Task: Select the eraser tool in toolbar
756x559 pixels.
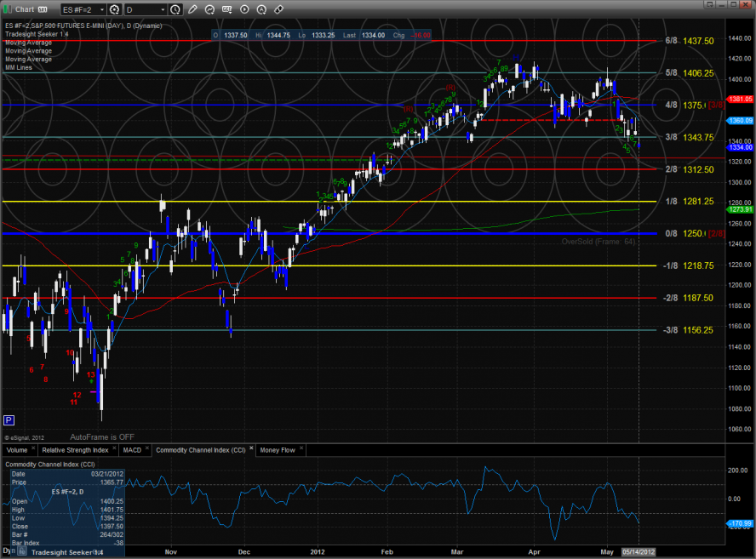Action: (279, 9)
